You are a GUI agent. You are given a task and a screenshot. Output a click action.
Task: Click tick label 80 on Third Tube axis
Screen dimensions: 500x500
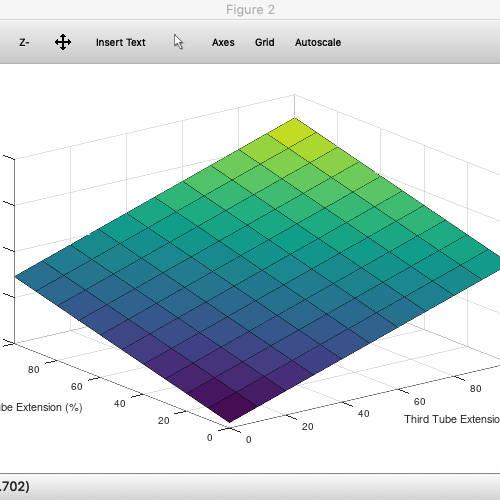(x=475, y=388)
